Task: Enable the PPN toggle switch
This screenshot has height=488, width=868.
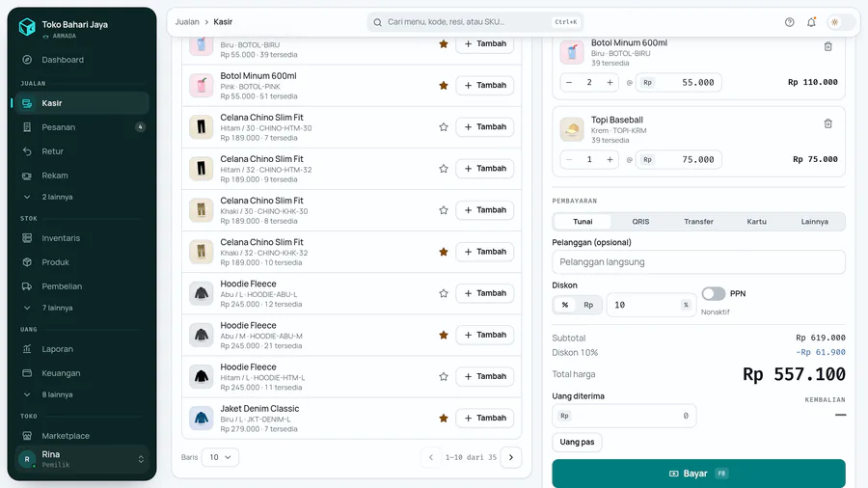Action: [x=714, y=294]
